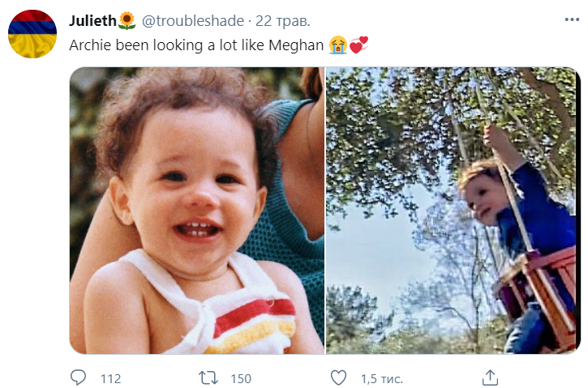The image size is (588, 388).
Task: Click the 150 retweets count
Action: (241, 378)
